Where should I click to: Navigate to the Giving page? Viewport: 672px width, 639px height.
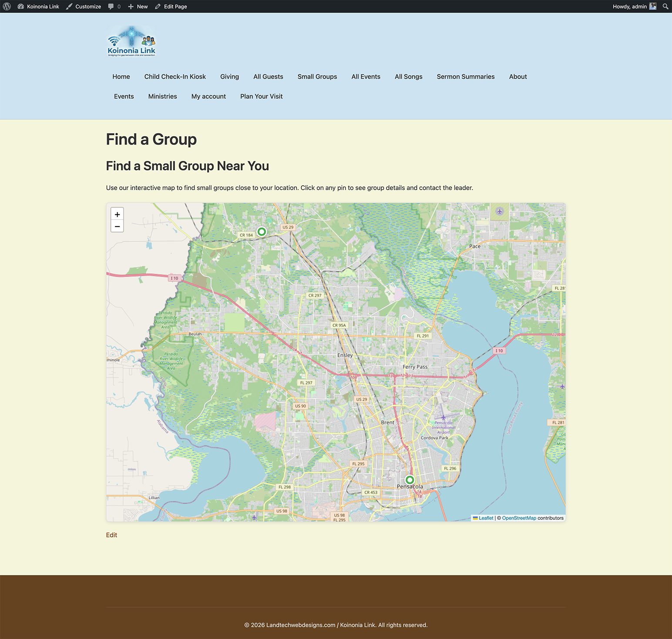(x=229, y=77)
